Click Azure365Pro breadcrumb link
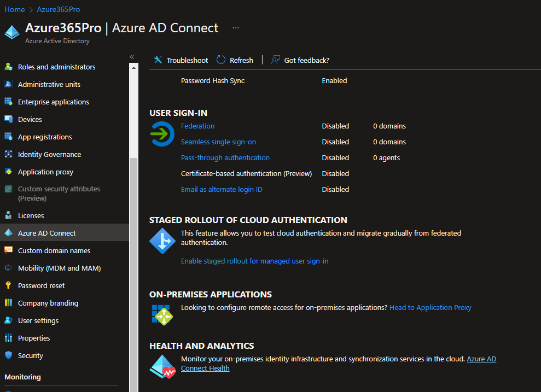 (x=59, y=9)
